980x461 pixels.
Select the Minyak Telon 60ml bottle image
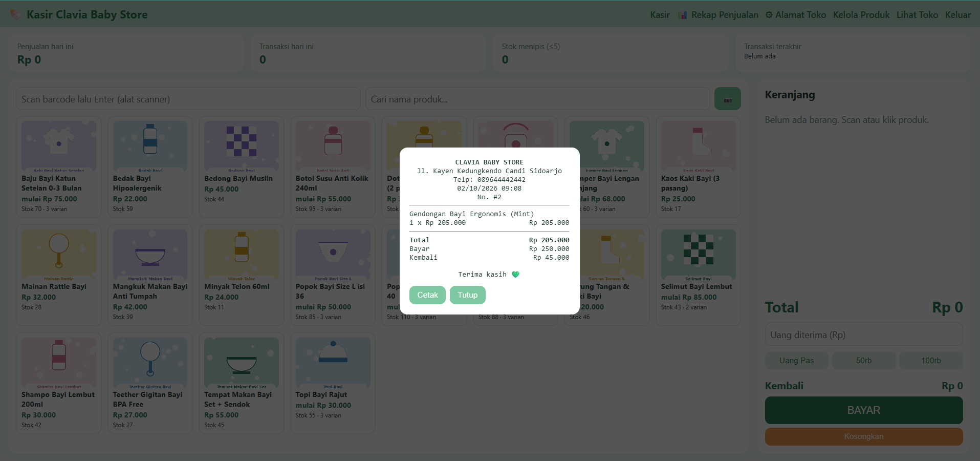click(242, 255)
